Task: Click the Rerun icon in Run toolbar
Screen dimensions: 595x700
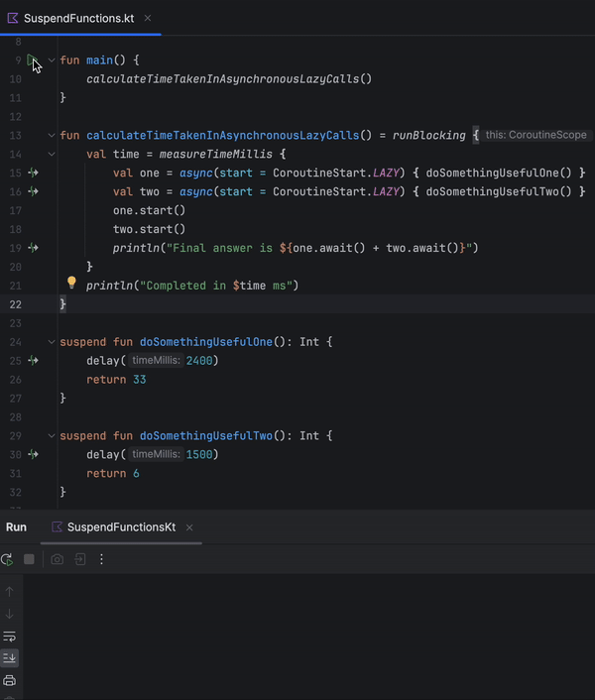Action: click(8, 559)
